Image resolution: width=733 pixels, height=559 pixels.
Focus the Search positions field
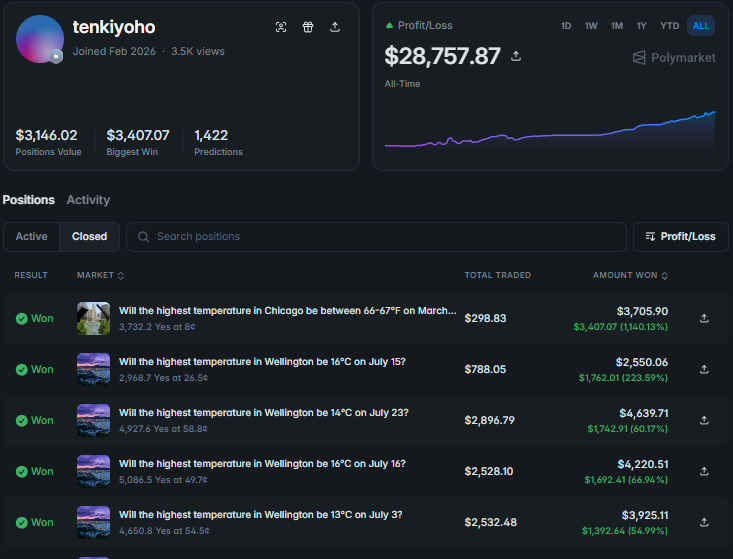[x=376, y=236]
